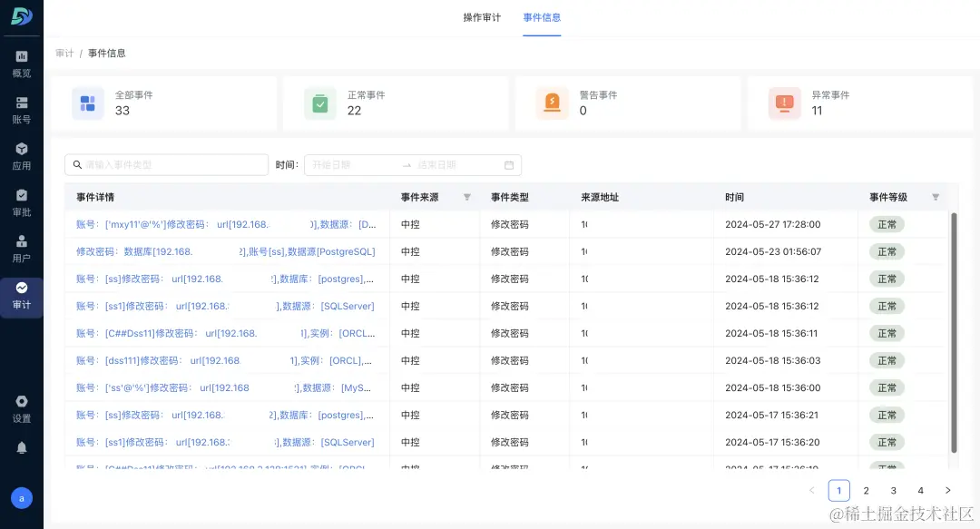The image size is (980, 529).
Task: Open event detail for account [C##Dss11]
Action: [226, 333]
